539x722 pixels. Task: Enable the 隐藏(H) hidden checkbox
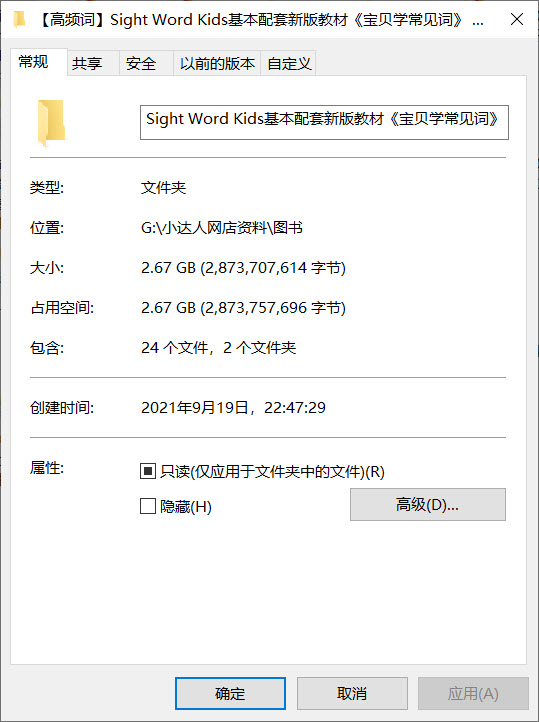pos(148,507)
